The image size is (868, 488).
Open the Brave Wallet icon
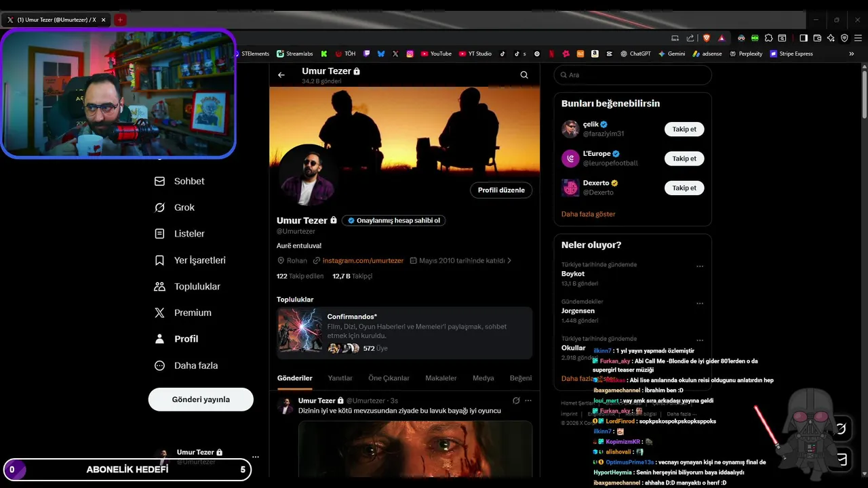point(817,38)
